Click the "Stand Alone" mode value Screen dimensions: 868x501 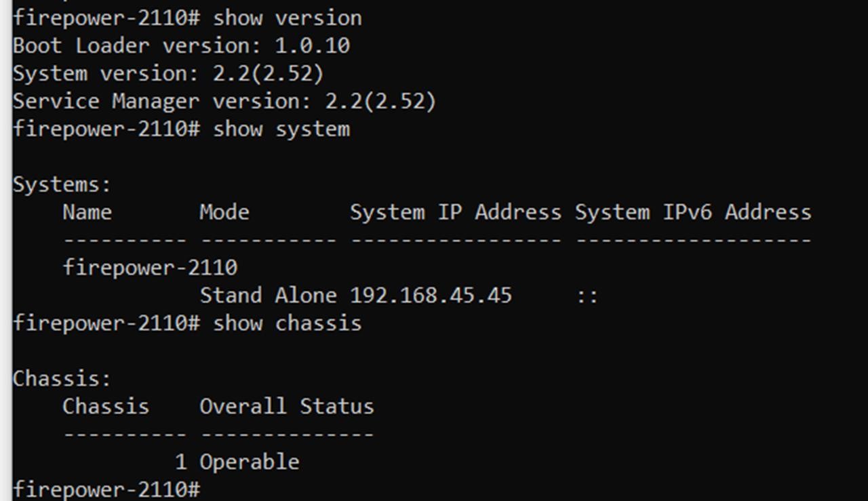[267, 296]
